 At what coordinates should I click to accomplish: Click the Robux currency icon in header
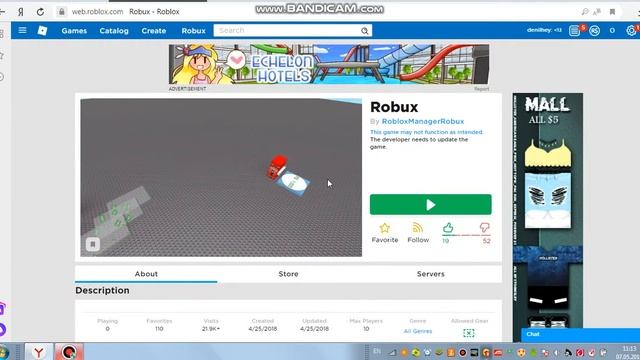(595, 31)
